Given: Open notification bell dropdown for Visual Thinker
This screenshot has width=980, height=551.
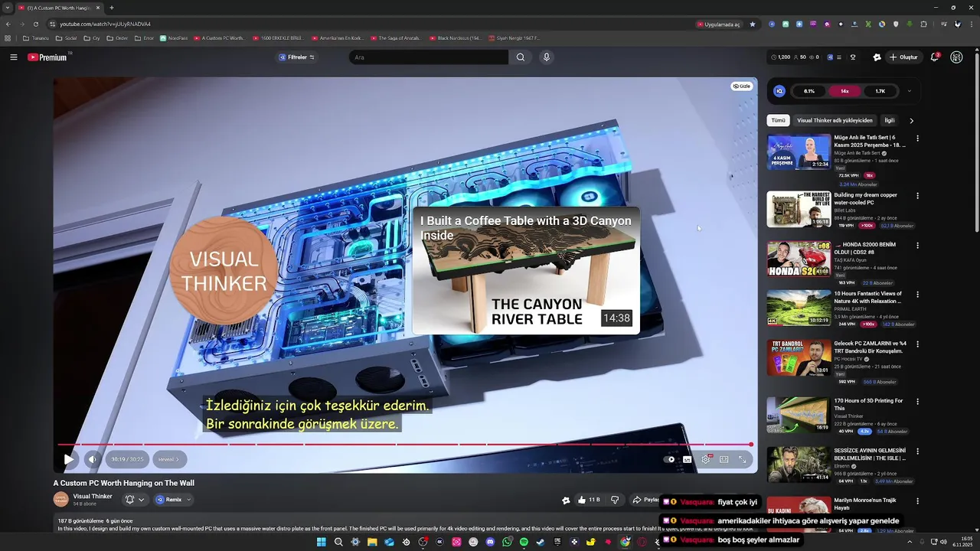Looking at the screenshot, I should pyautogui.click(x=135, y=500).
